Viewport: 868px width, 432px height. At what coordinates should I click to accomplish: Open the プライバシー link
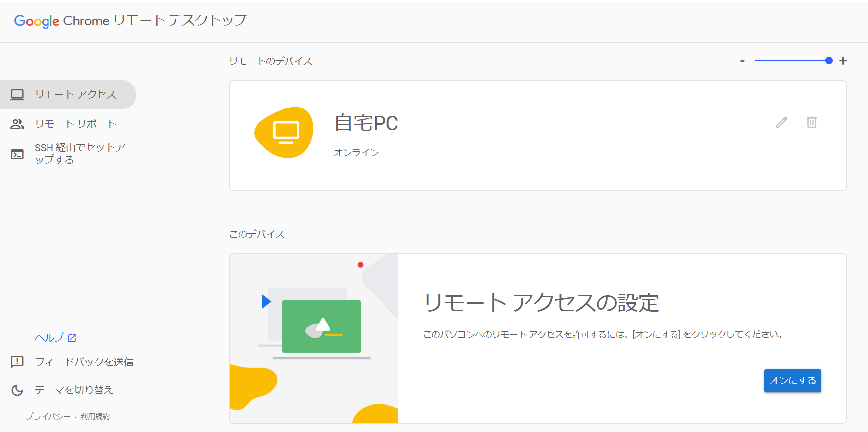pyautogui.click(x=48, y=416)
